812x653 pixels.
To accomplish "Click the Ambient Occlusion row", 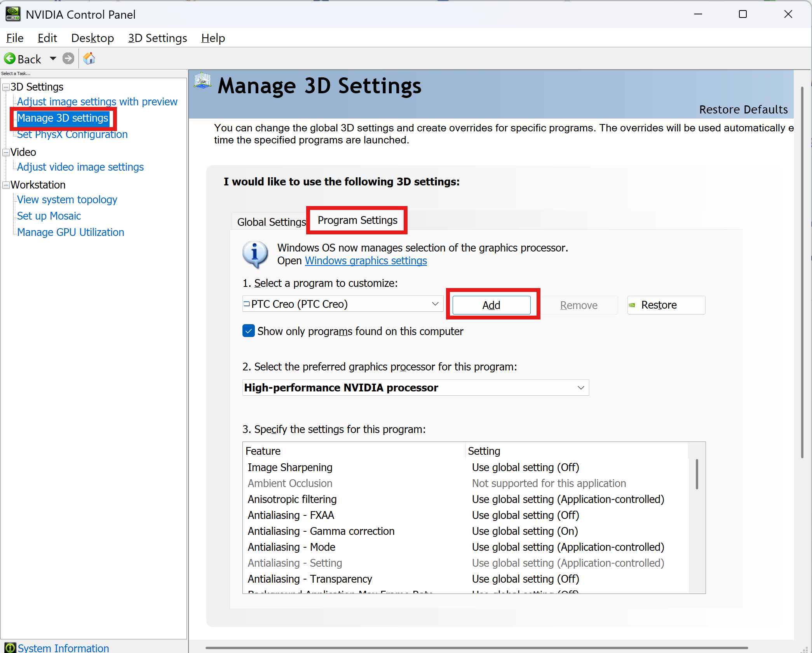I will click(x=465, y=484).
